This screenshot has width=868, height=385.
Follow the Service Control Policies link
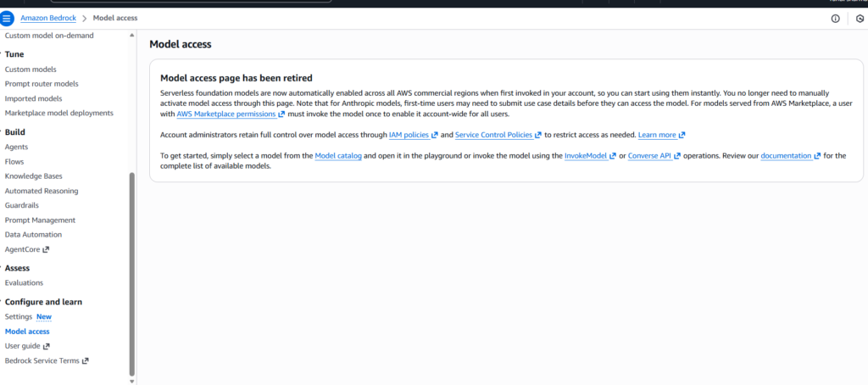click(494, 135)
